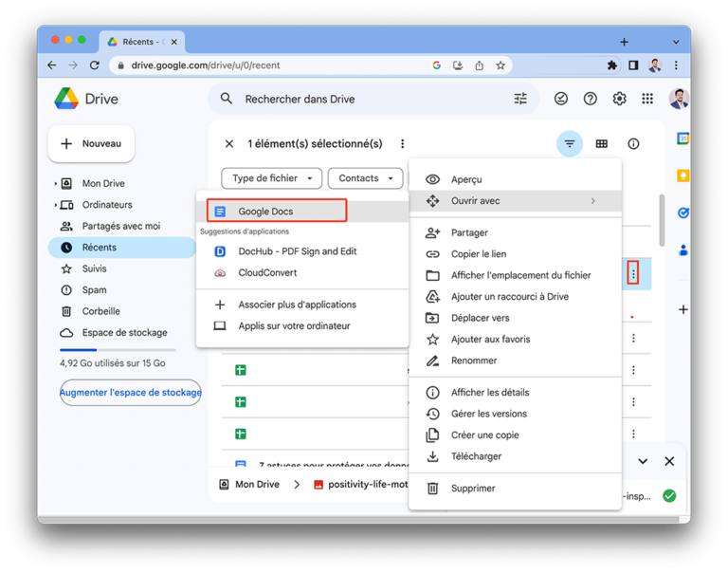Click Augmenter l'espace de stockage
The height and width of the screenshot is (573, 728).
[130, 393]
